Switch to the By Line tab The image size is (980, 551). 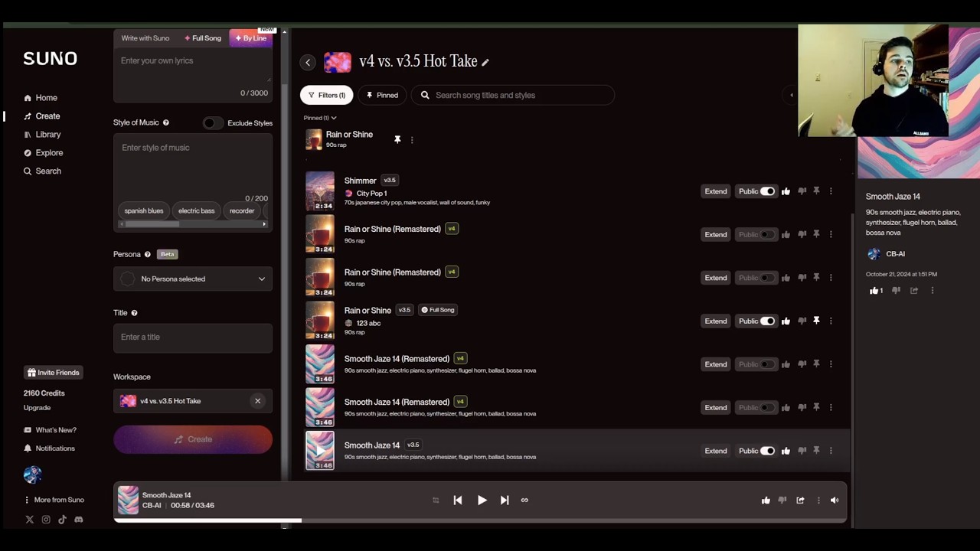click(251, 38)
